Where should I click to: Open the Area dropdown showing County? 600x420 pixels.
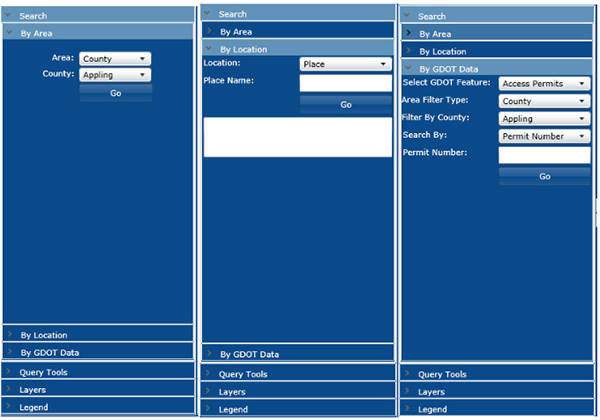click(115, 59)
